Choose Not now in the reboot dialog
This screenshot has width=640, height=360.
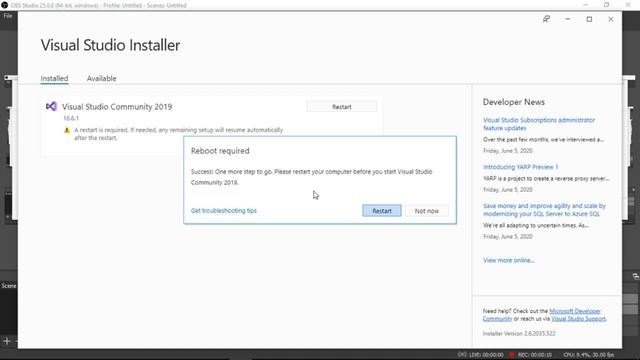click(427, 211)
